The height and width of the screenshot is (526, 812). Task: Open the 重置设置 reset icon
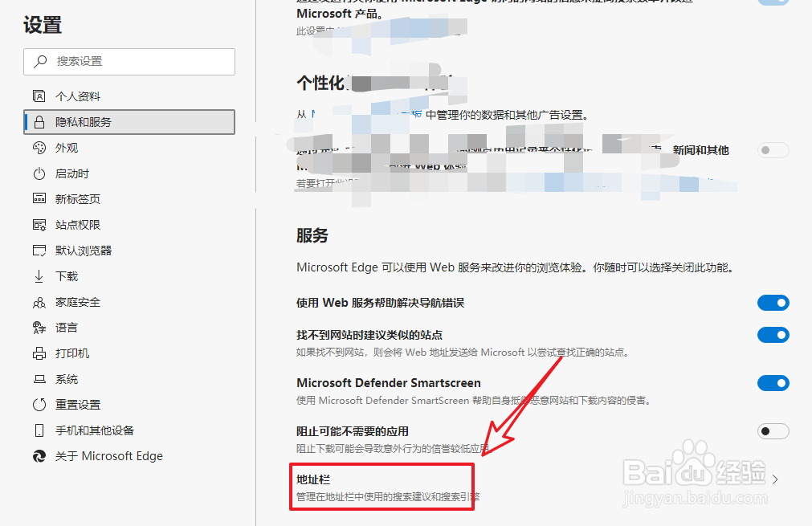click(x=39, y=404)
